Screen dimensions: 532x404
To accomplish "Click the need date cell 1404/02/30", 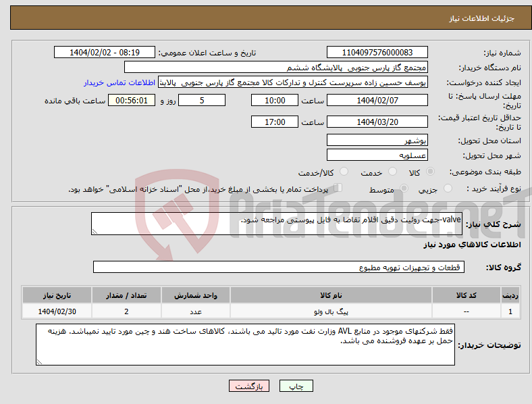I will [x=57, y=311].
